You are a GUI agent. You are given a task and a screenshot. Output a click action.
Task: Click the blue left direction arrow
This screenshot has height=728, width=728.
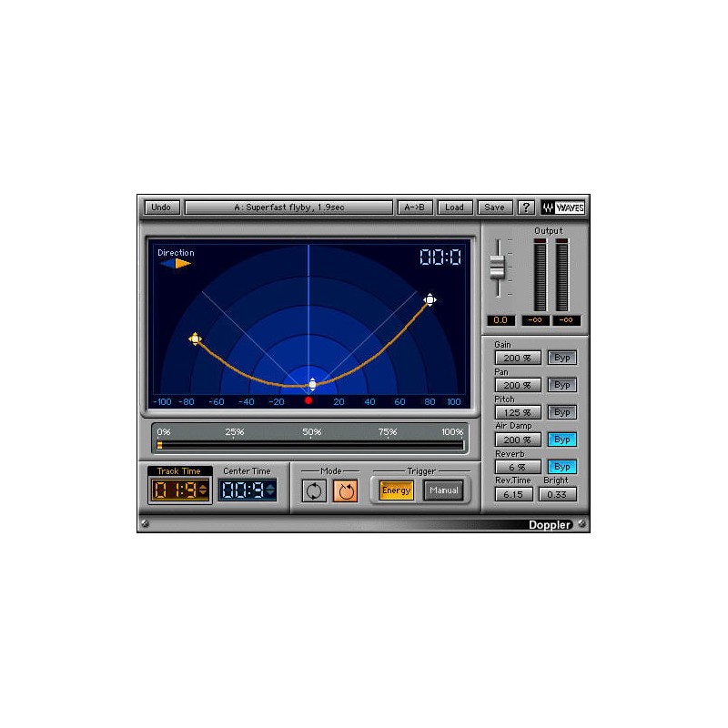coord(166,264)
